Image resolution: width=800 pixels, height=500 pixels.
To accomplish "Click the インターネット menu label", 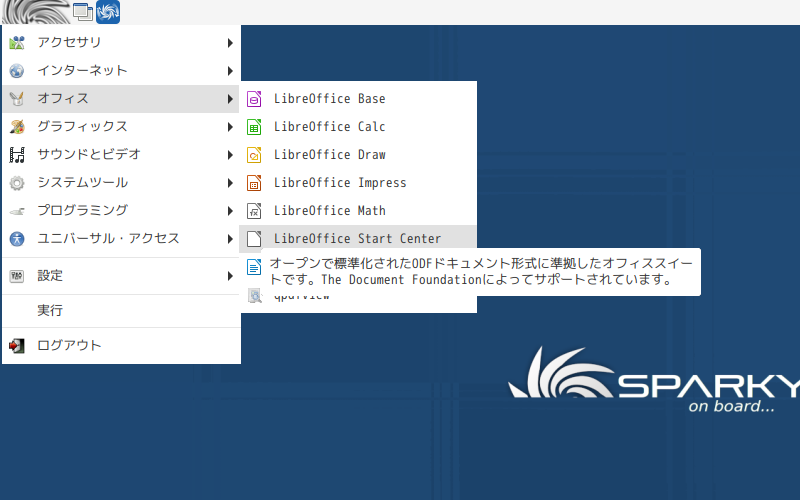I will tap(82, 70).
